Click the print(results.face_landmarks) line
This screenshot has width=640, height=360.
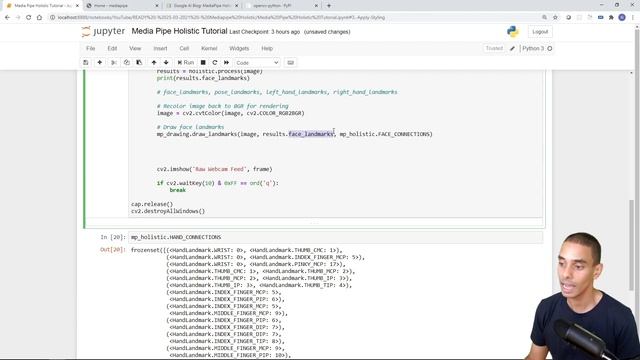click(203, 78)
